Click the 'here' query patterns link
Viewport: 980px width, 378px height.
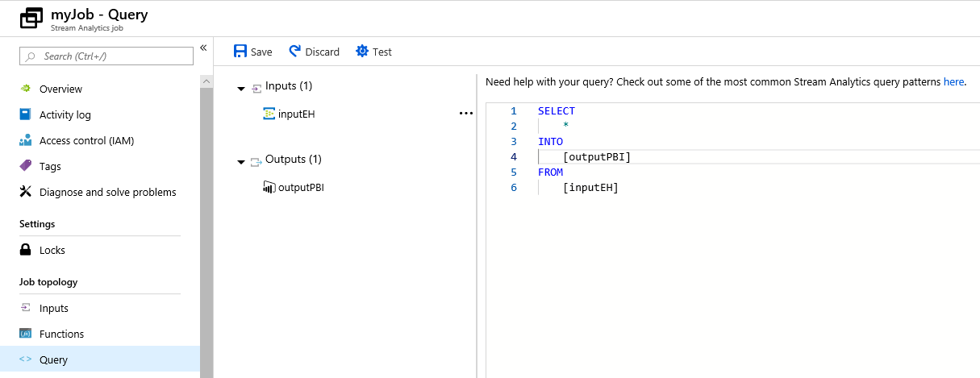(x=953, y=81)
